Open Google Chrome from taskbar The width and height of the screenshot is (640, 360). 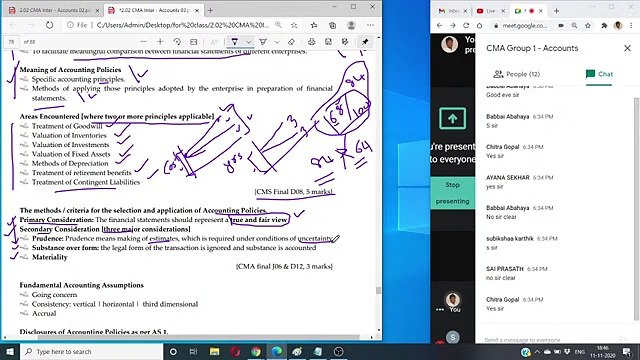click(x=256, y=351)
